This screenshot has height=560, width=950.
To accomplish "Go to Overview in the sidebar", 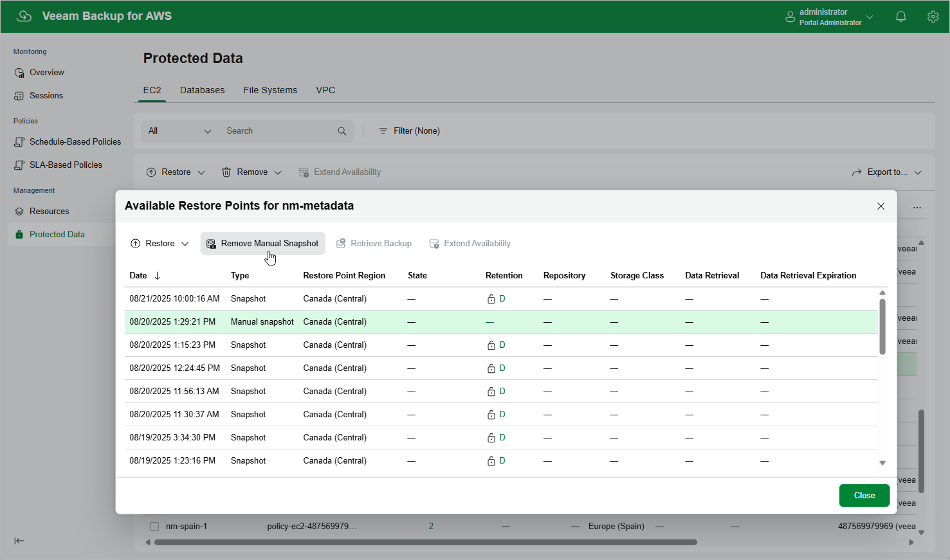I will click(39, 73).
